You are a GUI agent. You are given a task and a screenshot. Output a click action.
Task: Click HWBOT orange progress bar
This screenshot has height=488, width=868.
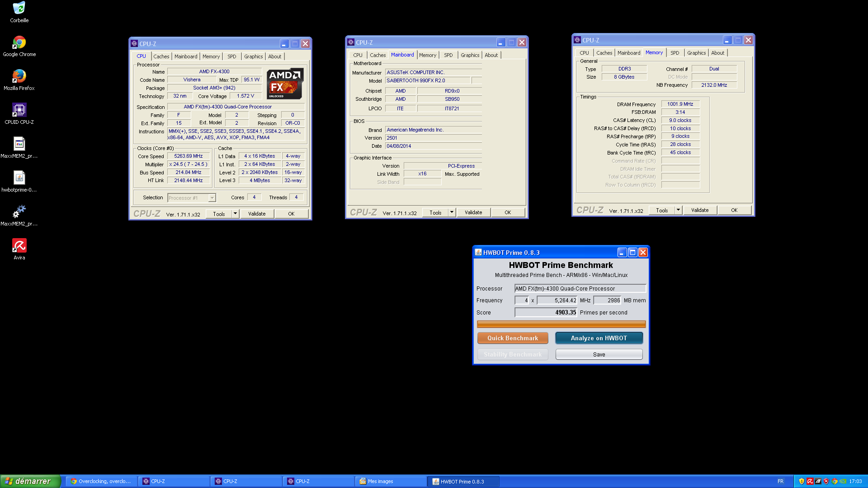[561, 324]
